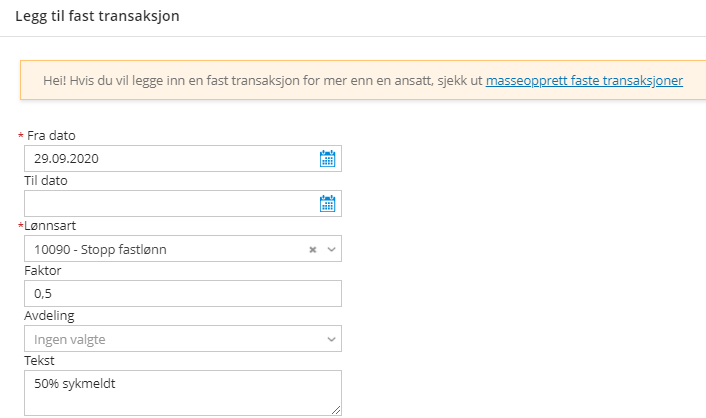This screenshot has height=418, width=706.
Task: Click the 'Legg til fast transaksjon' heading
Action: 97,18
